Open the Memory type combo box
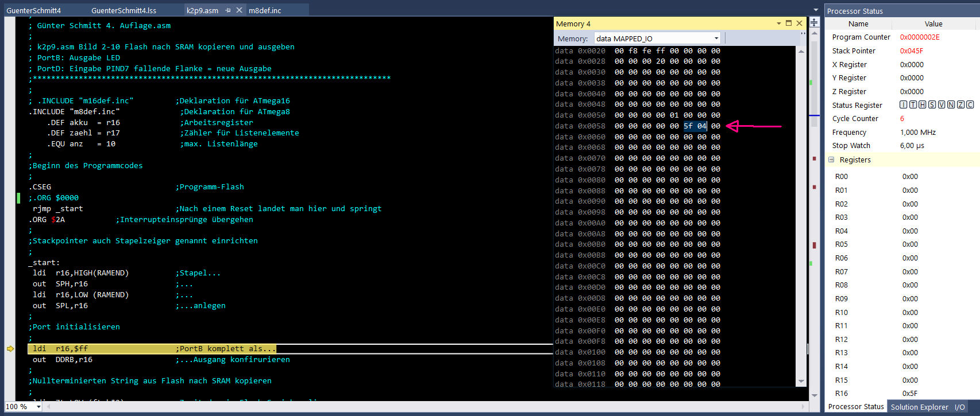This screenshot has width=980, height=416. pos(657,38)
